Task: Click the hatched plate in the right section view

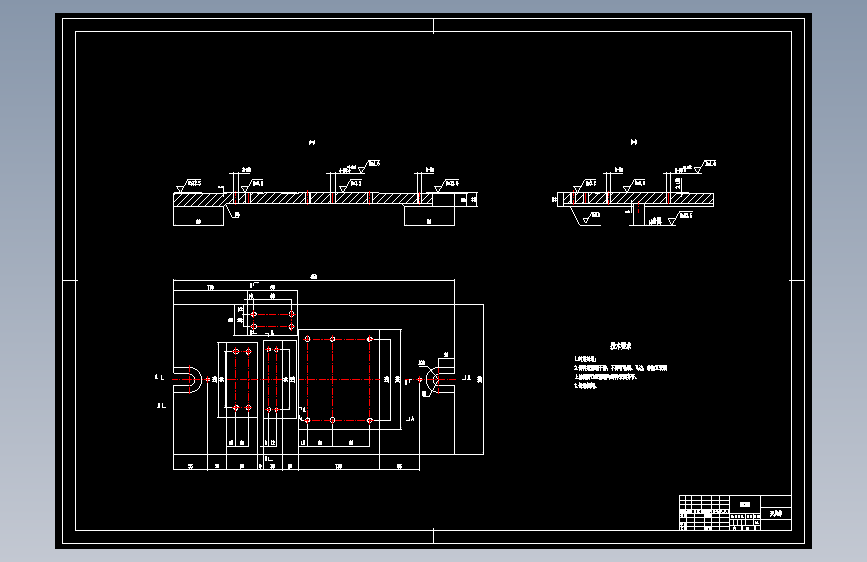Action: click(x=636, y=199)
